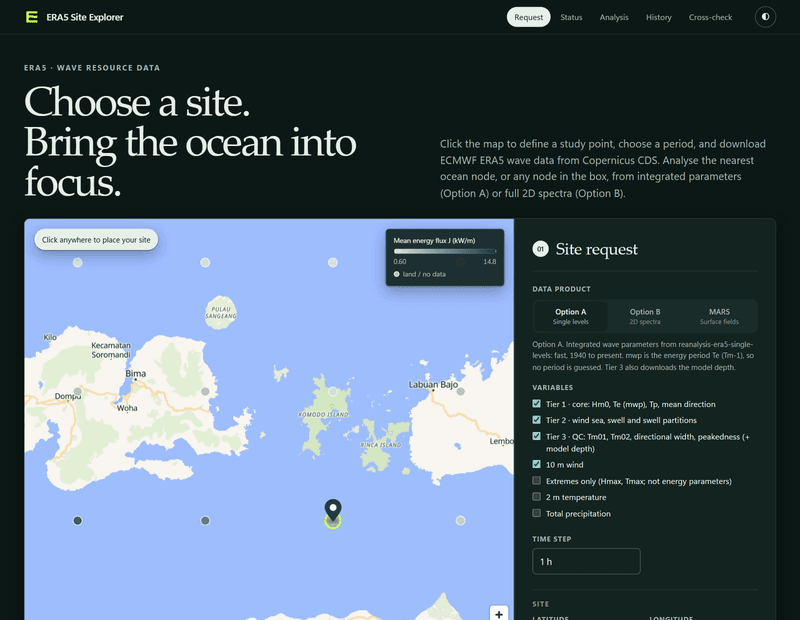Image resolution: width=800 pixels, height=620 pixels.
Task: Uncheck the 10 m wind checkbox
Action: click(536, 464)
